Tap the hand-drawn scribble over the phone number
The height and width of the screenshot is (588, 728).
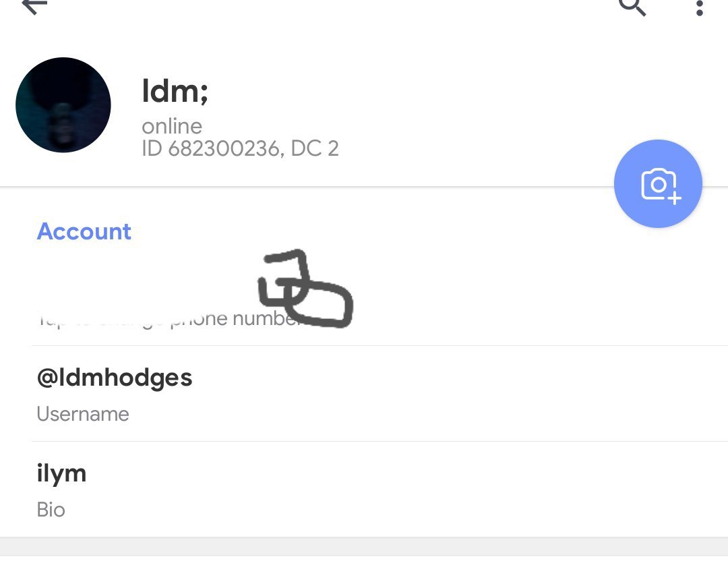[305, 289]
